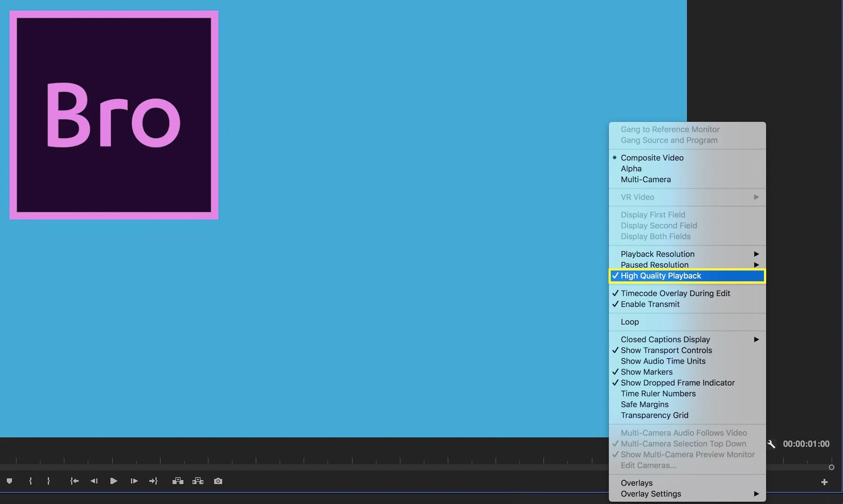This screenshot has width=843, height=504.
Task: Click the timecode display 00:00:01:00
Action: pyautogui.click(x=807, y=443)
